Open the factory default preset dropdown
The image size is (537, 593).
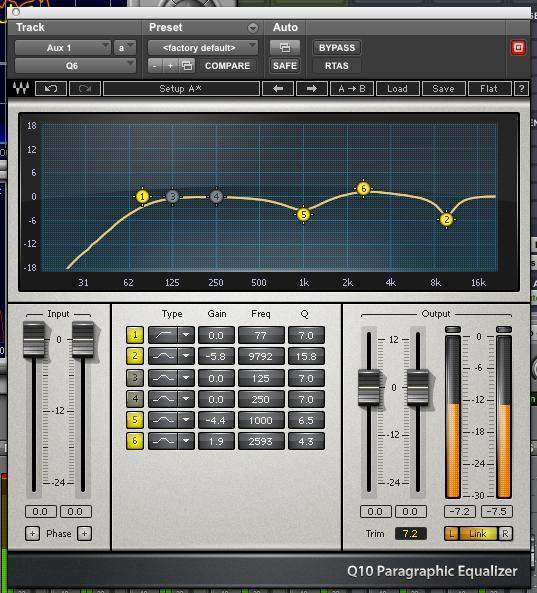203,48
